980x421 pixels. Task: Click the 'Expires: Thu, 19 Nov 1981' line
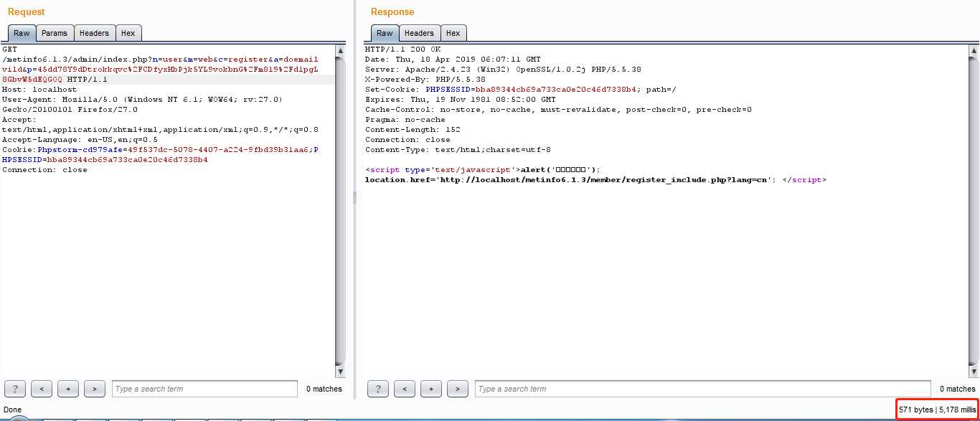pos(461,100)
